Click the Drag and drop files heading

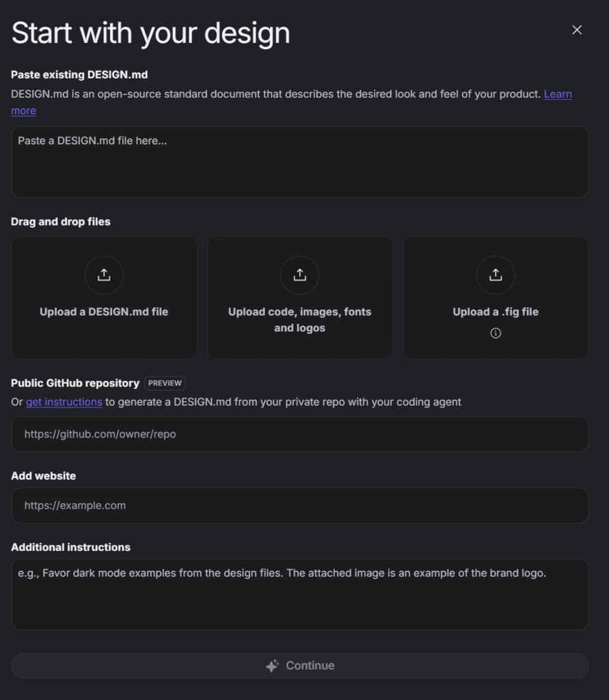tap(61, 221)
